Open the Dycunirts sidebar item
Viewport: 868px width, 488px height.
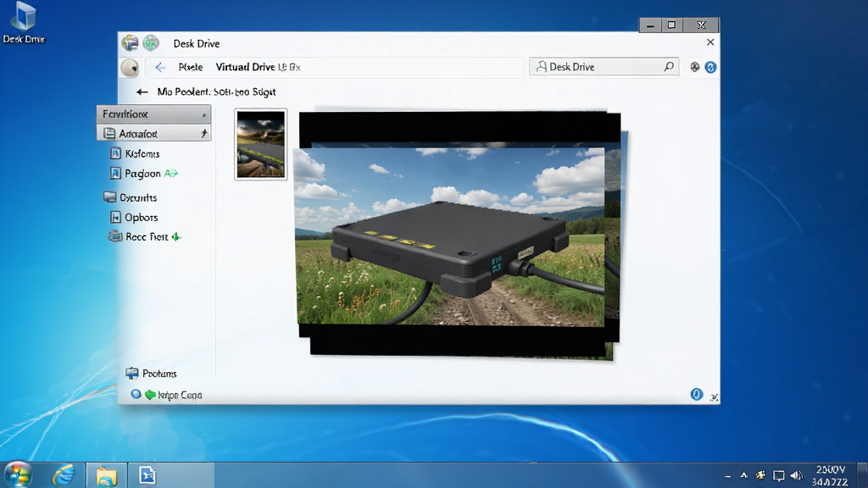pyautogui.click(x=130, y=197)
